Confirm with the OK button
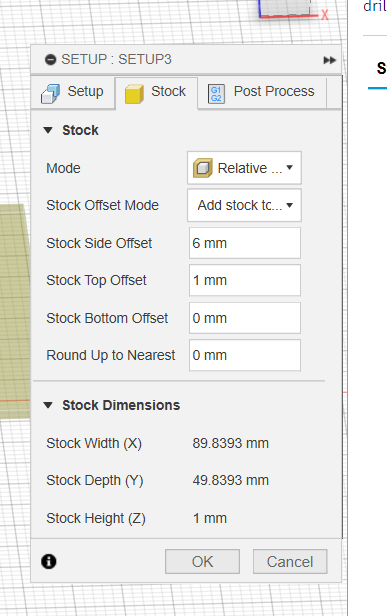The width and height of the screenshot is (387, 616). click(x=202, y=561)
